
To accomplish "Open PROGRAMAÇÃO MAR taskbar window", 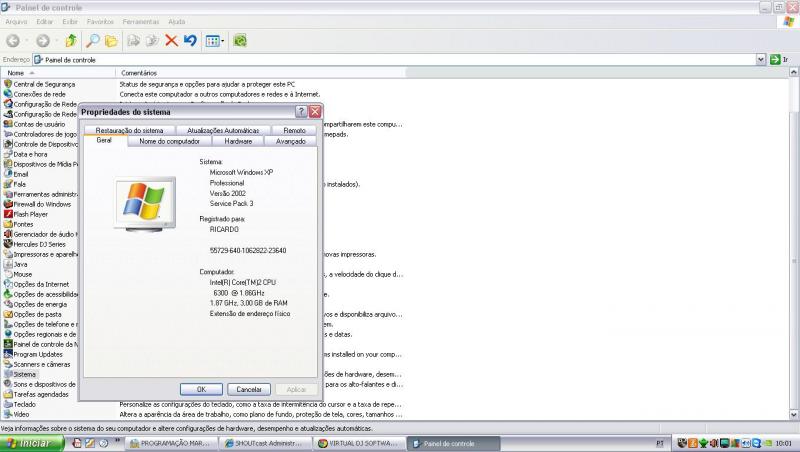I will coord(172,443).
